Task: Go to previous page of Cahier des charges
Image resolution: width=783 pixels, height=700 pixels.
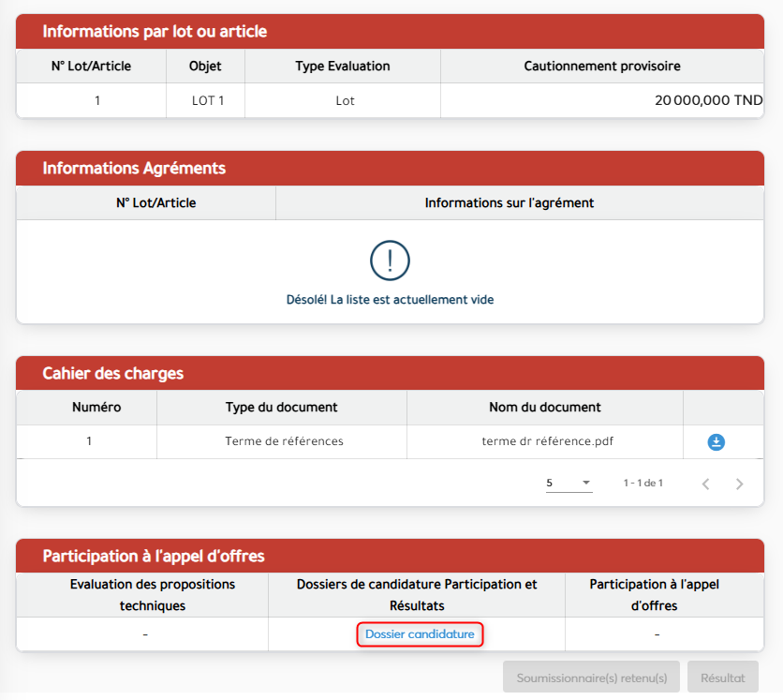Action: 706,484
